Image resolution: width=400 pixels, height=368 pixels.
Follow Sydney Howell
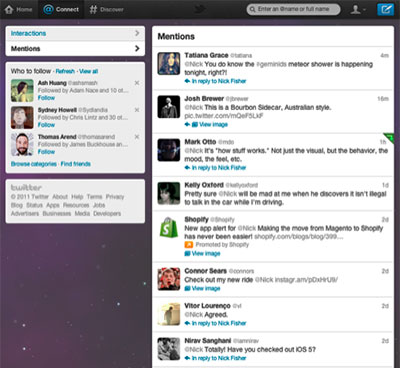(46, 125)
